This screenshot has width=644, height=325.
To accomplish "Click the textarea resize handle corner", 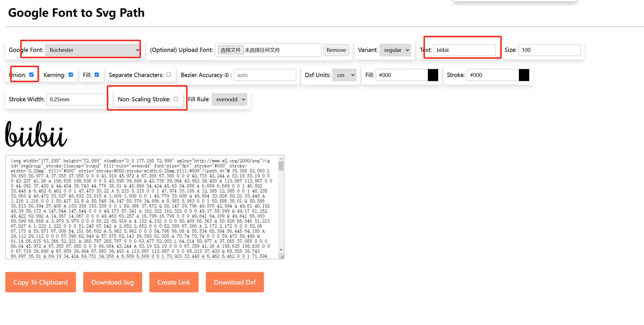I will tap(282, 257).
